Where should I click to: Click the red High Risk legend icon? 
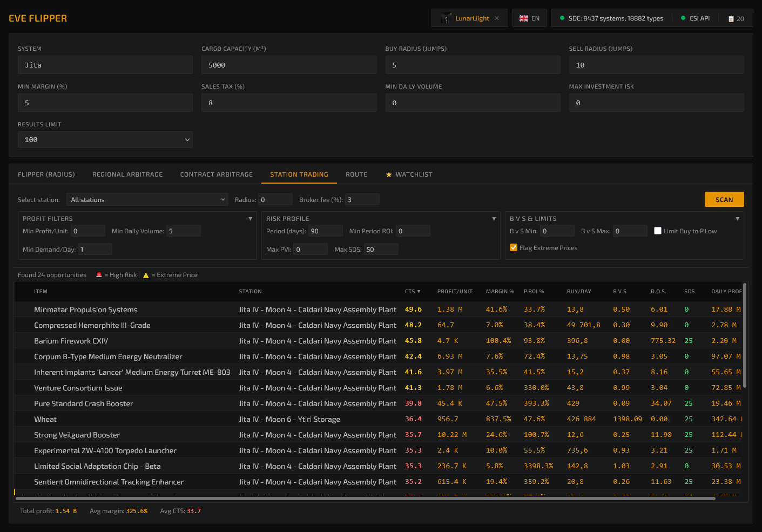(x=99, y=275)
